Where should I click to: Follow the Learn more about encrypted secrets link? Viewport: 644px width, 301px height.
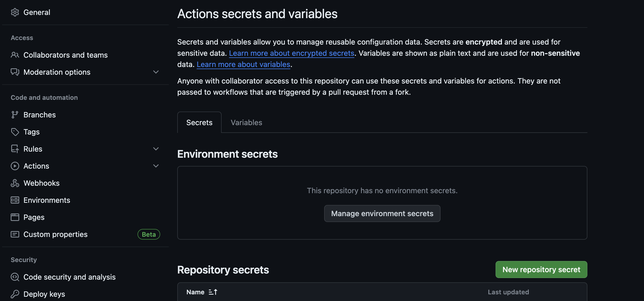pos(292,53)
